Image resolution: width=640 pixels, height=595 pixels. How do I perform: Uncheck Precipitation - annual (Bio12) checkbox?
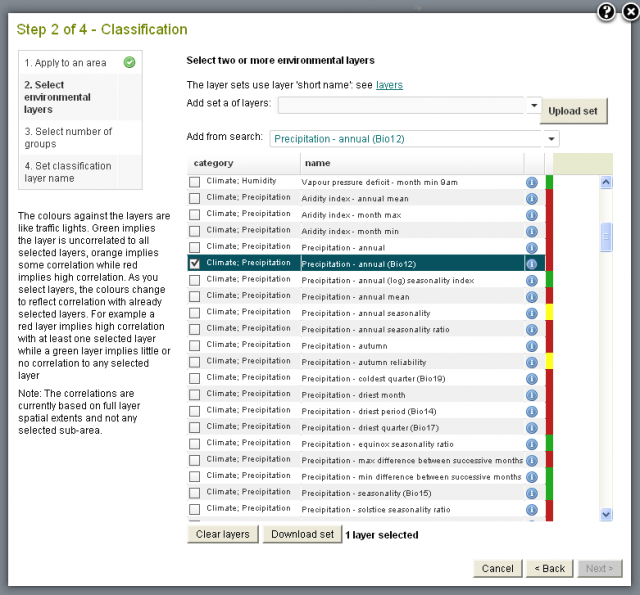(x=195, y=264)
